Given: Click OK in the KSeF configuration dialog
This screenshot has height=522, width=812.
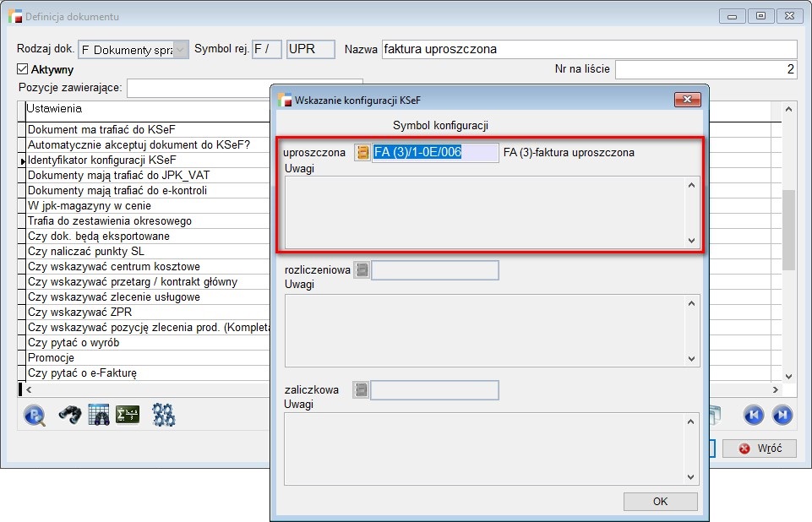Looking at the screenshot, I should (x=660, y=502).
